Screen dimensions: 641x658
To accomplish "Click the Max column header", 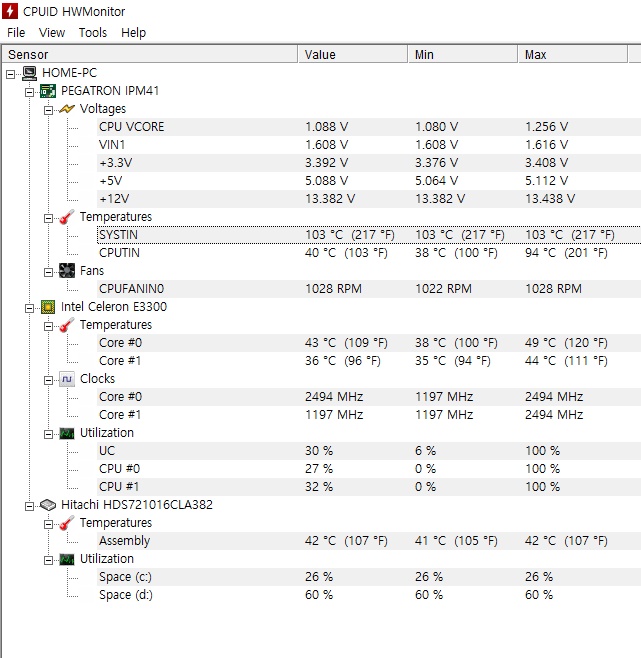I will pos(573,55).
